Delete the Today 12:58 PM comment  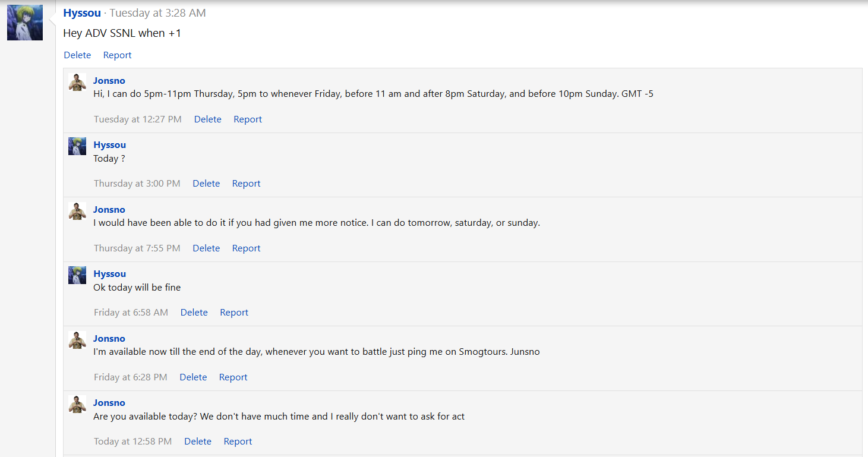coord(198,442)
